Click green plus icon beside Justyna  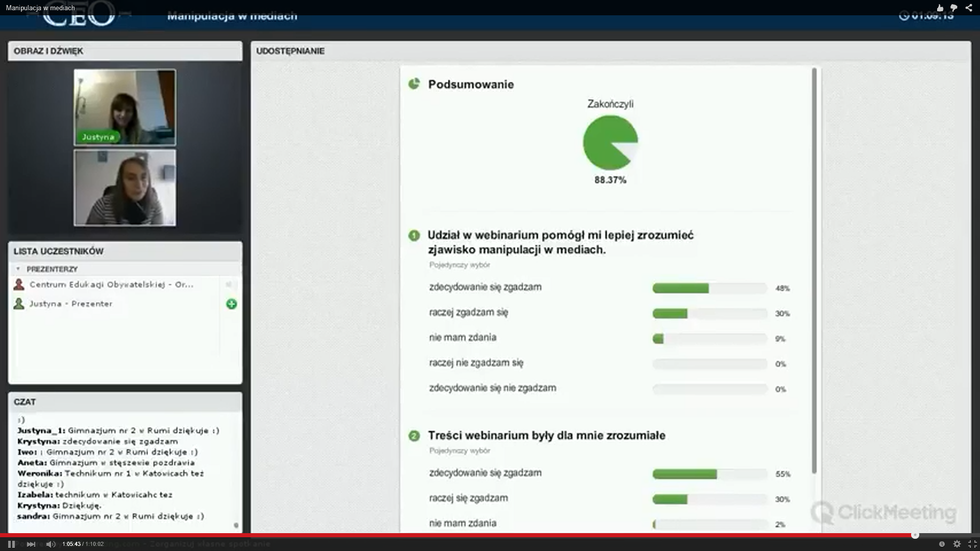click(x=231, y=304)
